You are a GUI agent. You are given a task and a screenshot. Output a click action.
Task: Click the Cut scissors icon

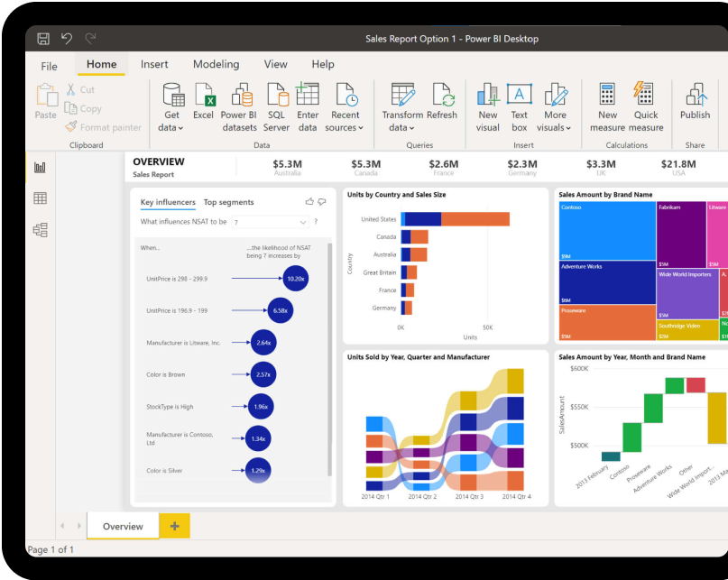[x=70, y=89]
